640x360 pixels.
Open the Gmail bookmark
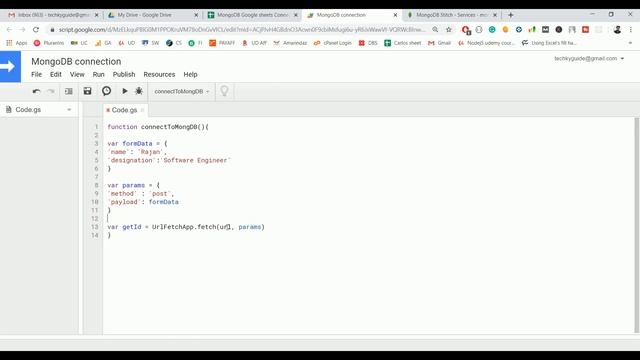(x=440, y=43)
